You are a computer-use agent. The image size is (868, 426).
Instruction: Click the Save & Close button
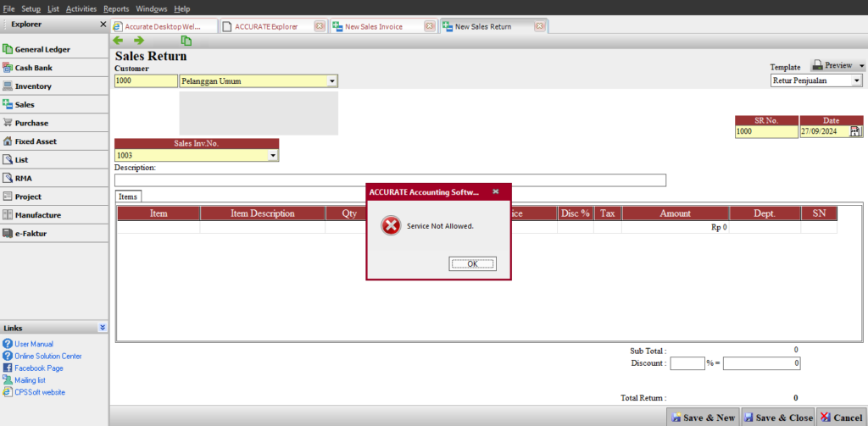click(x=778, y=418)
